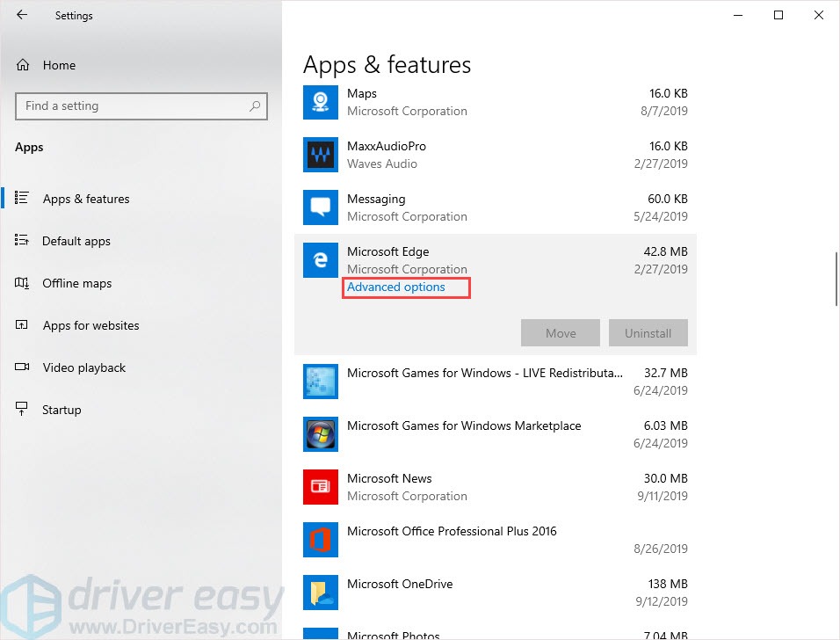Click the back arrow in Settings
Viewport: 840px width, 640px height.
pos(22,15)
